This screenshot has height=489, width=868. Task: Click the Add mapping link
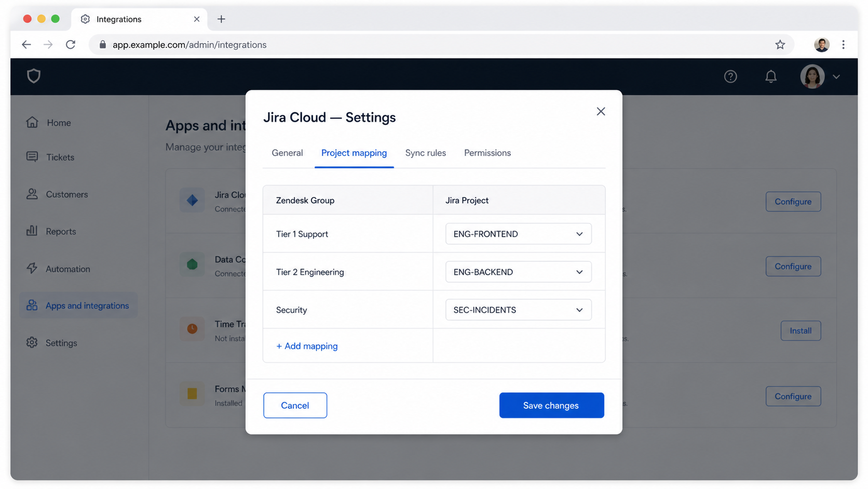(307, 346)
